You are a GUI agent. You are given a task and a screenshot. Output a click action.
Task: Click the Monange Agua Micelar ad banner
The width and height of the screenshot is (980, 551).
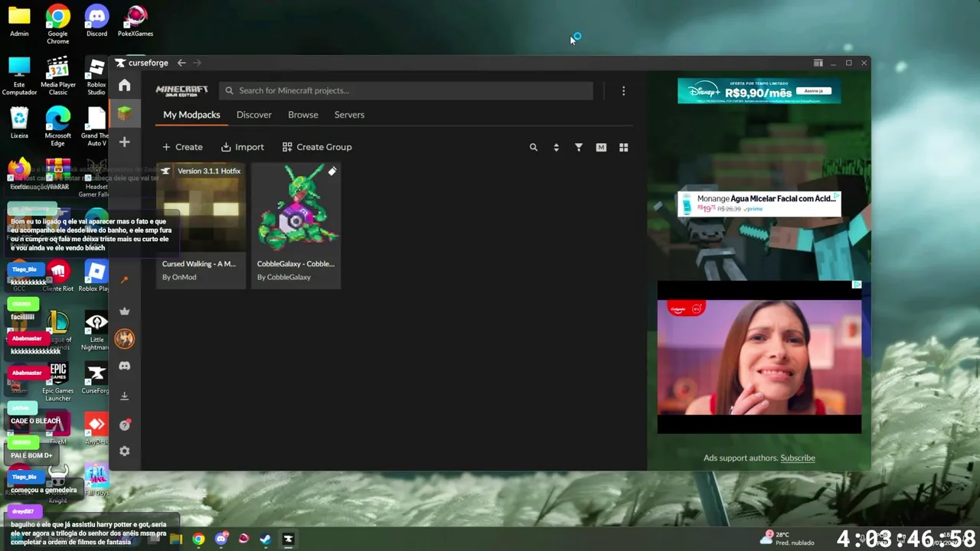[x=759, y=204]
